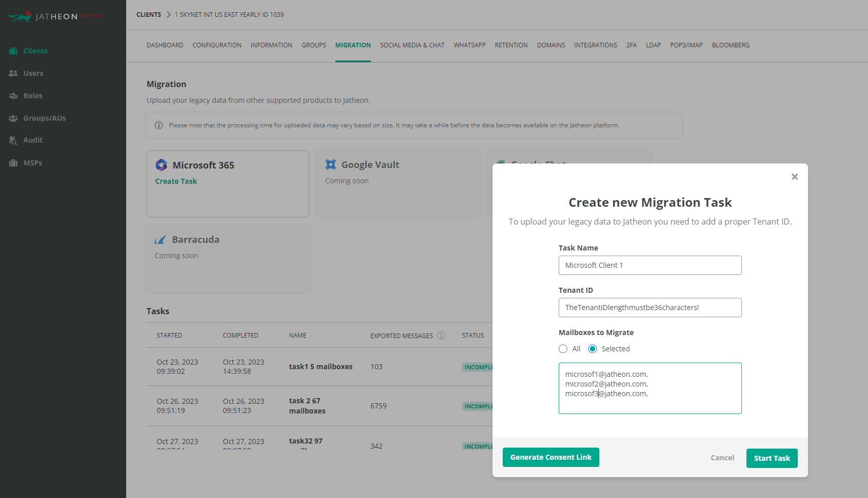Open the Users sidebar icon

pos(13,73)
